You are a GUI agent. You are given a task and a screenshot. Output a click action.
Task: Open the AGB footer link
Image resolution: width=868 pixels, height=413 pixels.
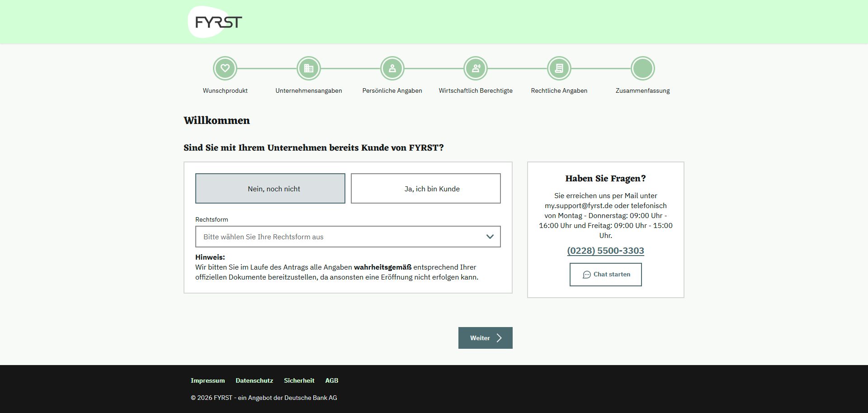tap(332, 380)
